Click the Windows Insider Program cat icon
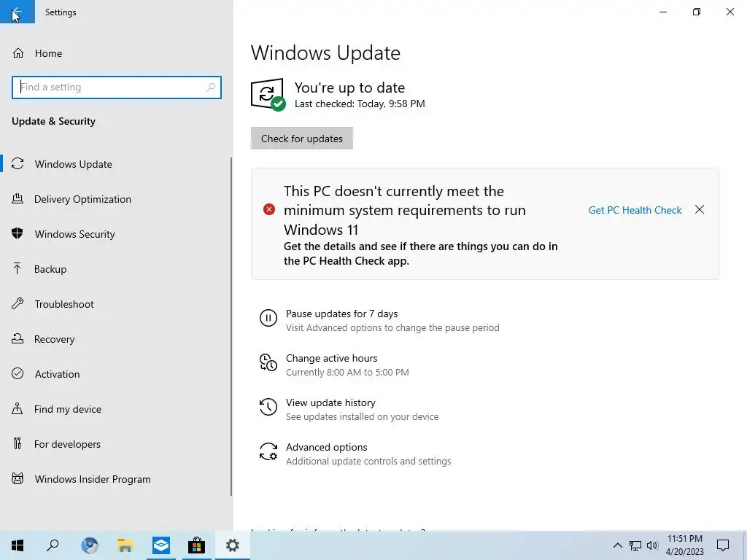Image resolution: width=747 pixels, height=560 pixels. click(x=18, y=478)
